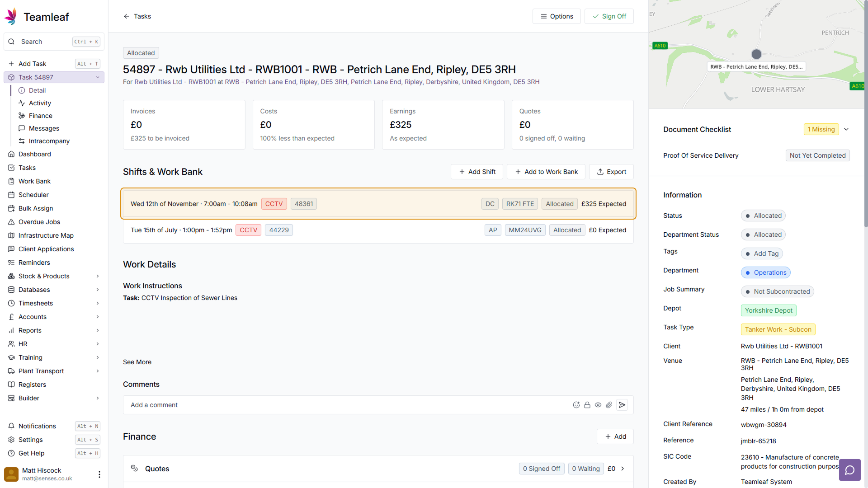Click Matt Hiscock avatar thumbnail
Screen dimensions: 868x488
click(11, 474)
